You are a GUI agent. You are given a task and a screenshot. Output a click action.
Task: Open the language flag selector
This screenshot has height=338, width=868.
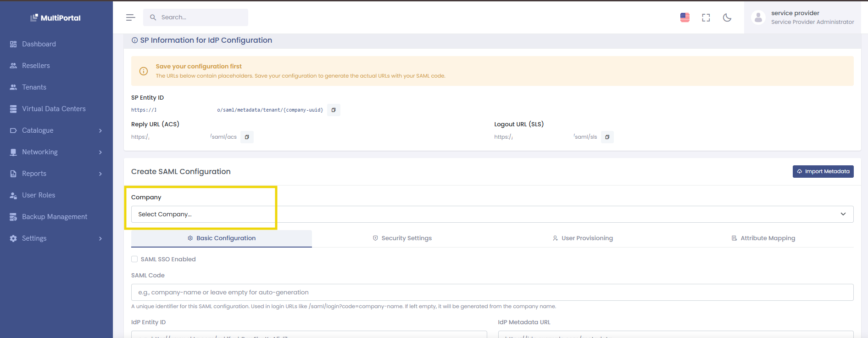tap(685, 17)
